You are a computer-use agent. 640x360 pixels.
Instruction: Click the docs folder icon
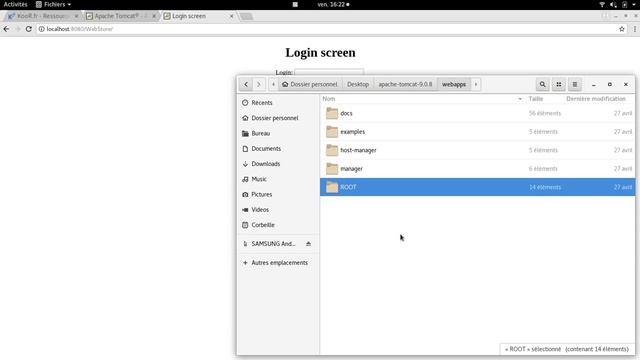point(332,113)
